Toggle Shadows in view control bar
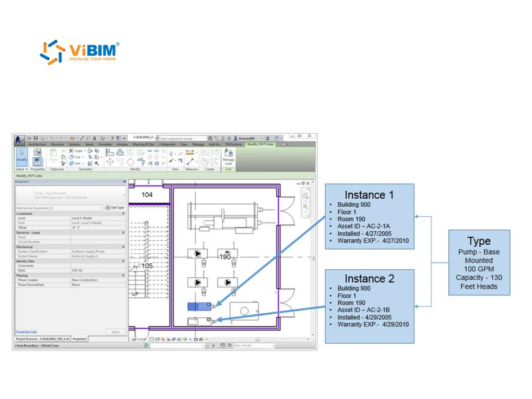 [169, 339]
